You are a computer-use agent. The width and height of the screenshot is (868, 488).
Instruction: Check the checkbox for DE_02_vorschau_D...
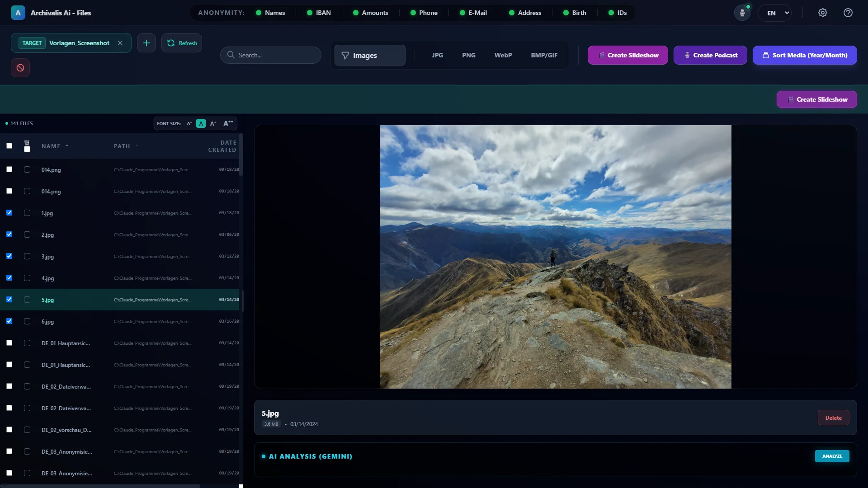(9, 429)
